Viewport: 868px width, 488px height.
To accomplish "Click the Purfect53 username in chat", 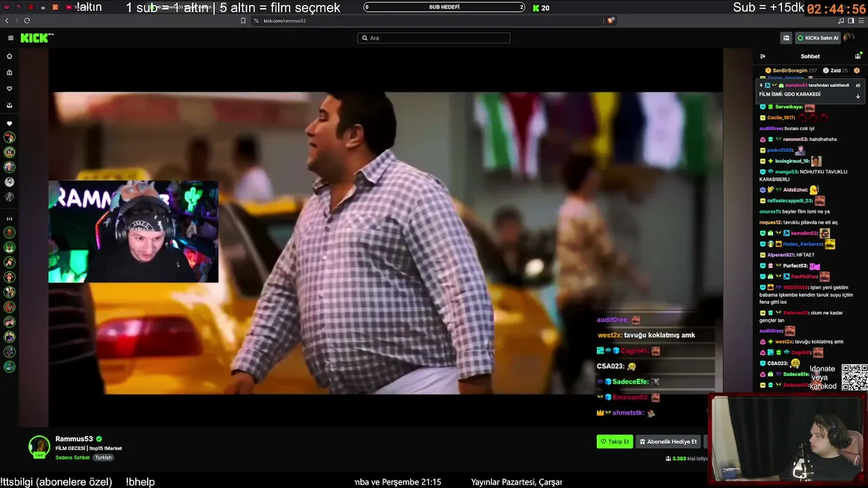I will click(x=795, y=266).
